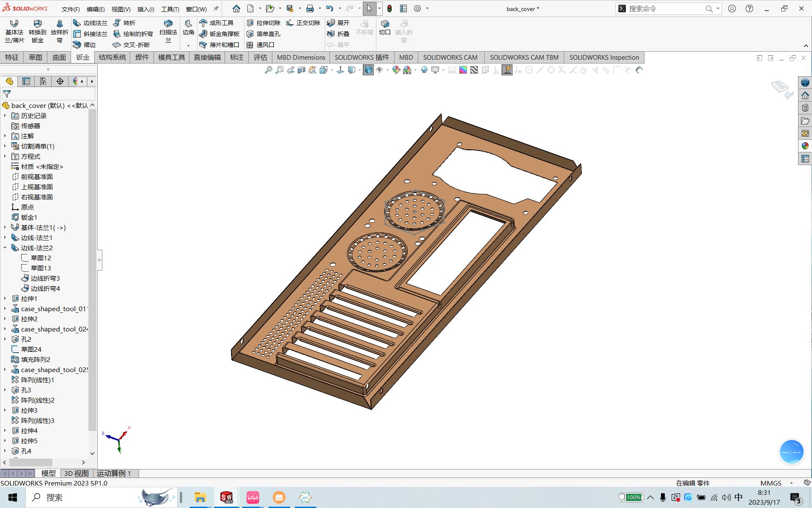The image size is (812, 508).
Task: Open the Appearances task pane color ball
Action: (x=805, y=146)
